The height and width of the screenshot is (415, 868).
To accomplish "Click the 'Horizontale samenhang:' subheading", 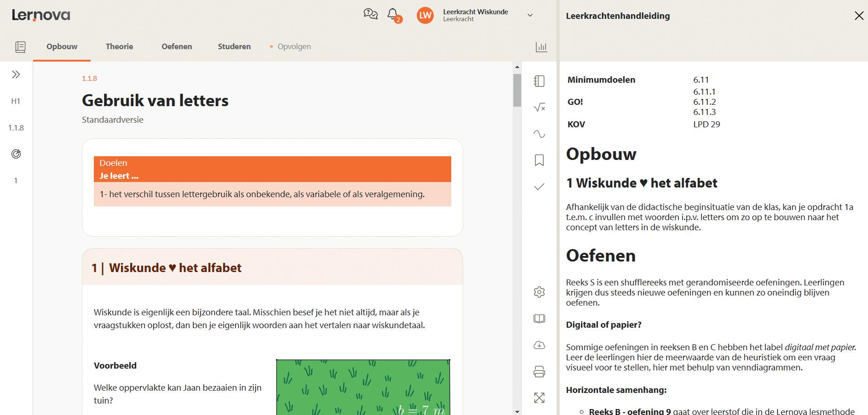I will point(616,390).
